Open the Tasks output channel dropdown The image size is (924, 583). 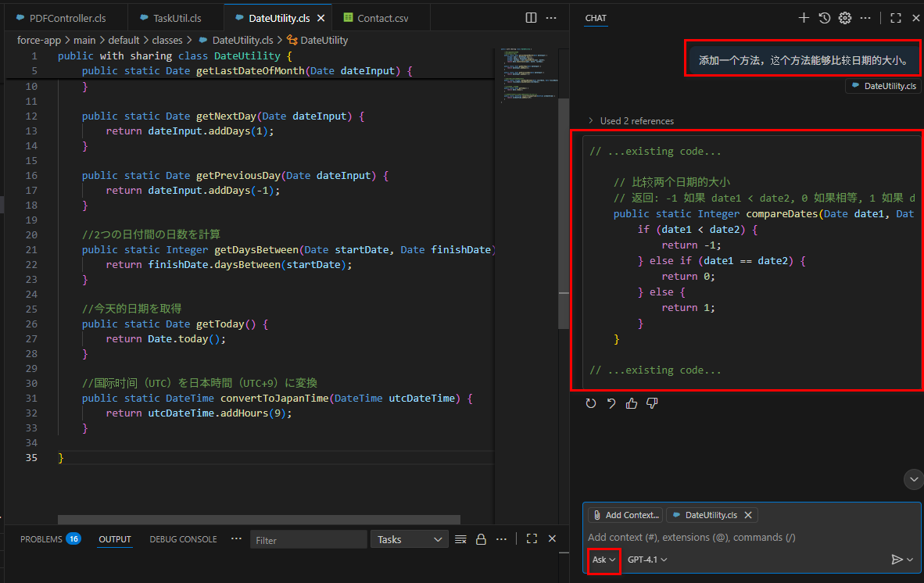point(410,539)
